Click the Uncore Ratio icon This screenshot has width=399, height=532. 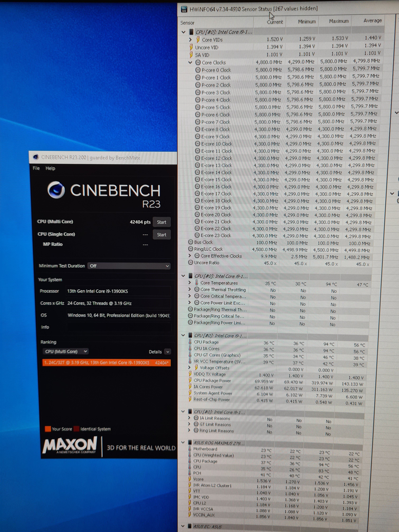click(191, 262)
